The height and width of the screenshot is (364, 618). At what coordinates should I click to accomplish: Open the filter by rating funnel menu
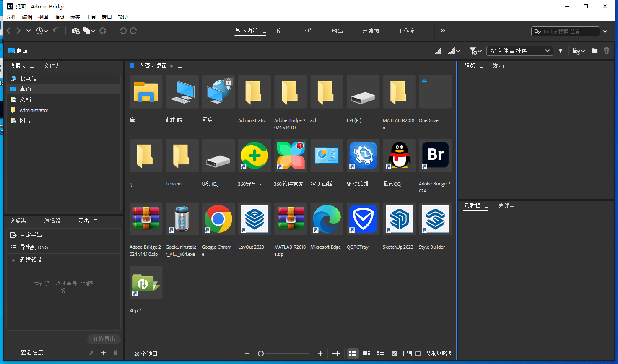point(475,51)
